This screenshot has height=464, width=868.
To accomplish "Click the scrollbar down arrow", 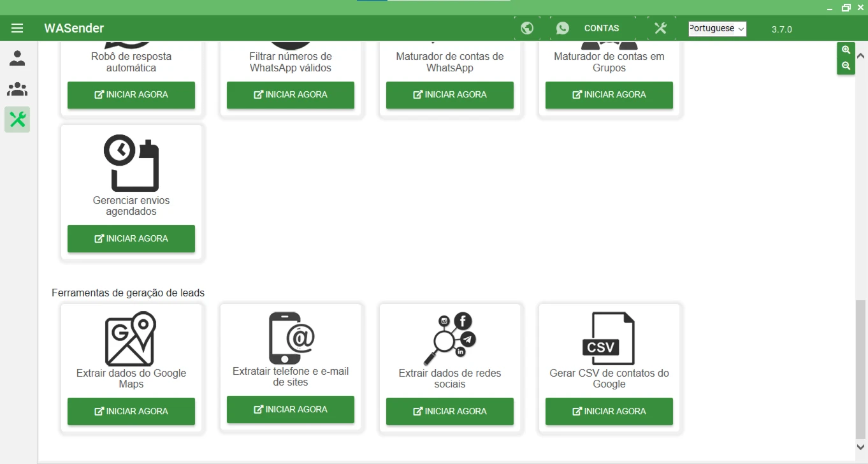I will coord(860,447).
